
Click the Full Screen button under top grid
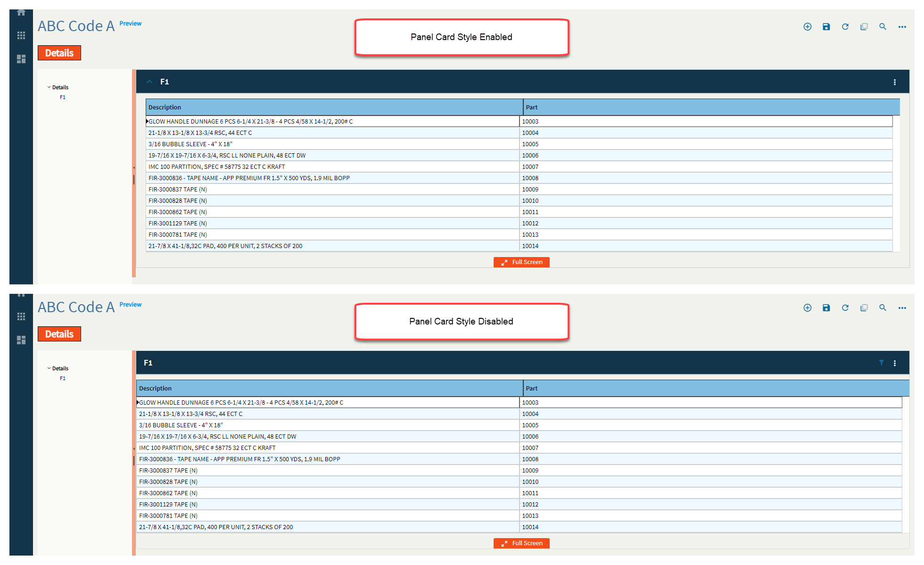[x=521, y=262]
